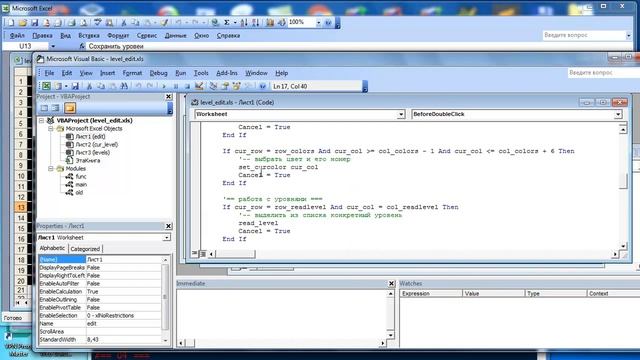Close the Immediate window
640x360 pixels.
coord(391,283)
